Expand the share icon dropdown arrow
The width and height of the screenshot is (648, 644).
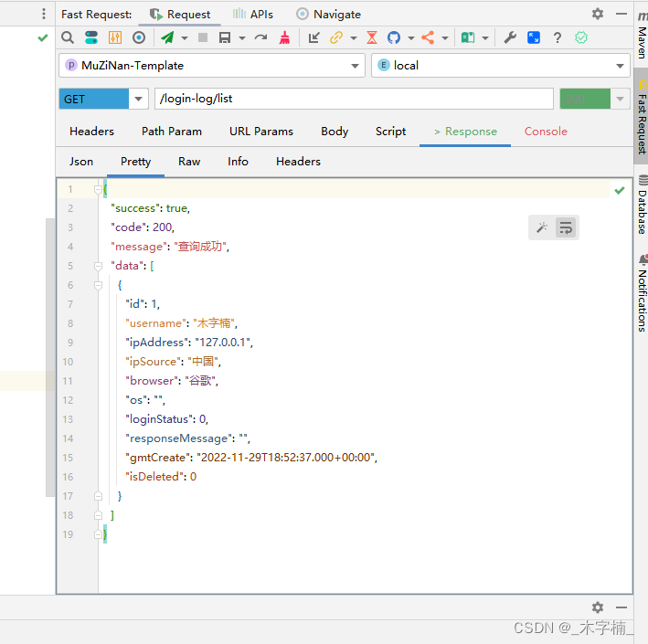[445, 38]
